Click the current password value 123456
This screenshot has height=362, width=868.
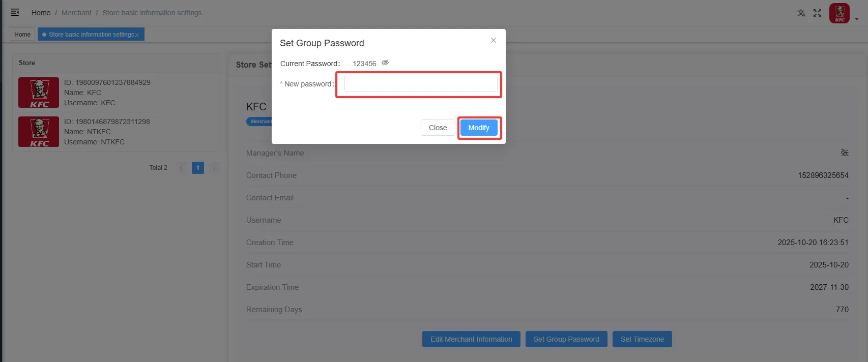coord(364,64)
